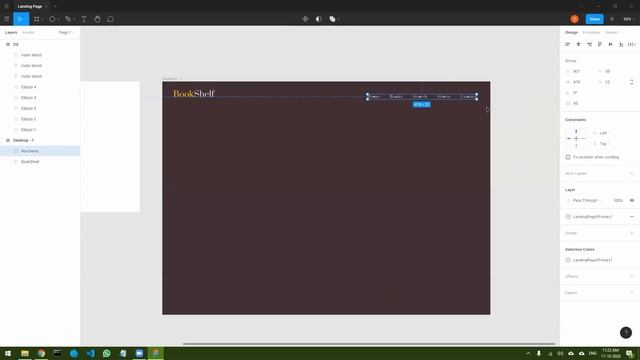The width and height of the screenshot is (640, 360).
Task: Click the Align Left icon
Action: (568, 44)
